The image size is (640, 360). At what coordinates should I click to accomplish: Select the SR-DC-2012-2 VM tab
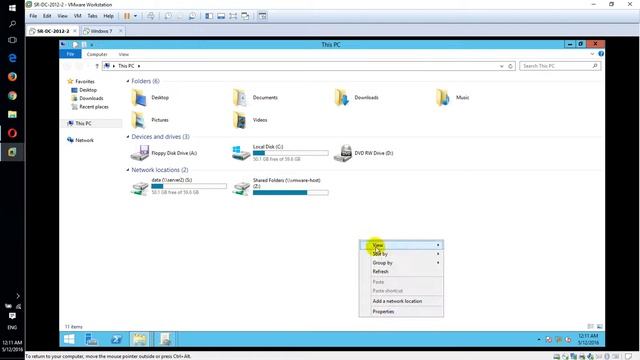(x=52, y=31)
